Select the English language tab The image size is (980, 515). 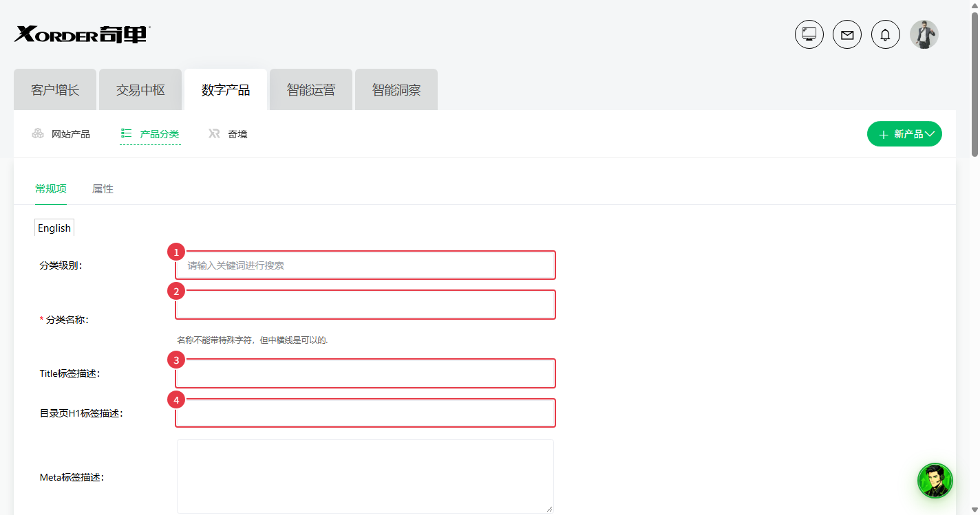(x=54, y=228)
